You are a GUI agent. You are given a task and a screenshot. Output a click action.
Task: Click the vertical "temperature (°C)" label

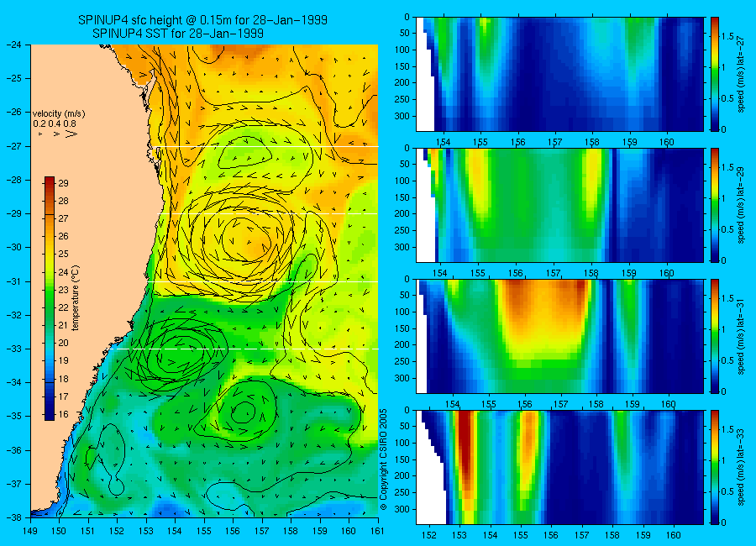pos(76,298)
